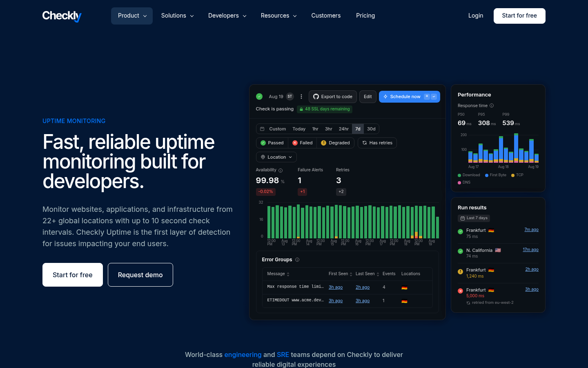This screenshot has width=588, height=368.
Task: Select the 7d time range
Action: [x=358, y=129]
